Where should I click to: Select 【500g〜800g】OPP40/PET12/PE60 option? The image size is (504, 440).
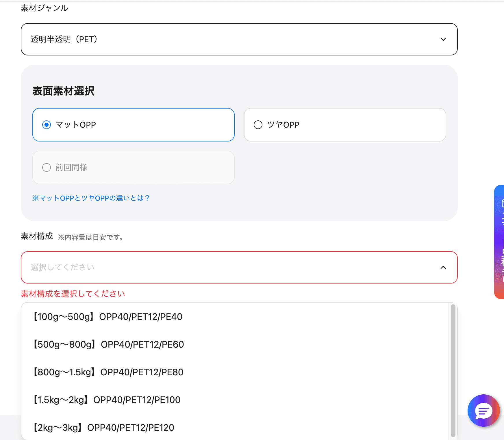pos(108,344)
